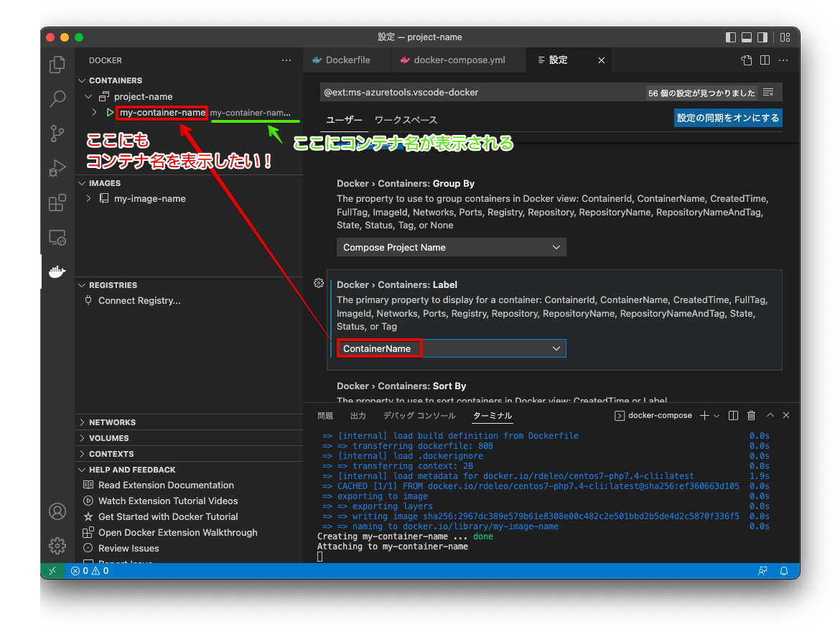Screen dimensions: 840x632
Task: Open the デバッグ コンソール panel tab
Action: (x=419, y=415)
